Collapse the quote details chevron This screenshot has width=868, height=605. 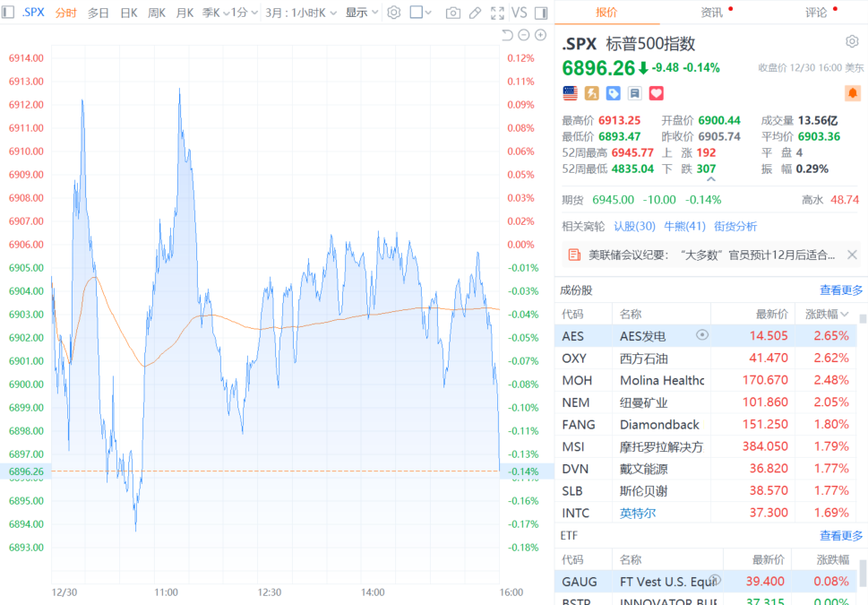click(x=711, y=180)
